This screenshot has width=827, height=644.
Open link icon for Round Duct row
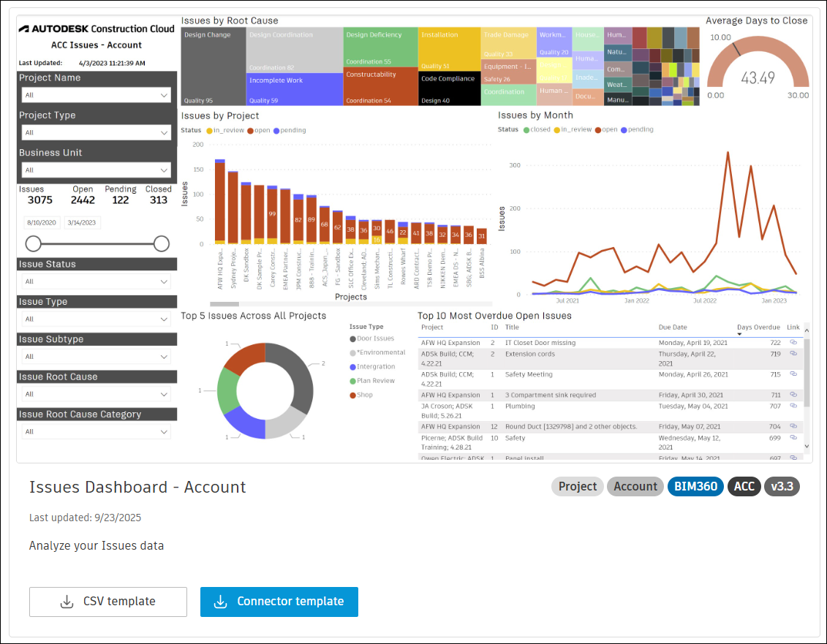coord(793,426)
